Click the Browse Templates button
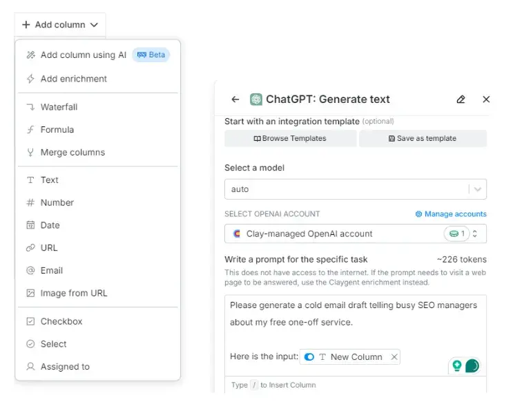Image resolution: width=522 pixels, height=420 pixels. click(x=290, y=138)
